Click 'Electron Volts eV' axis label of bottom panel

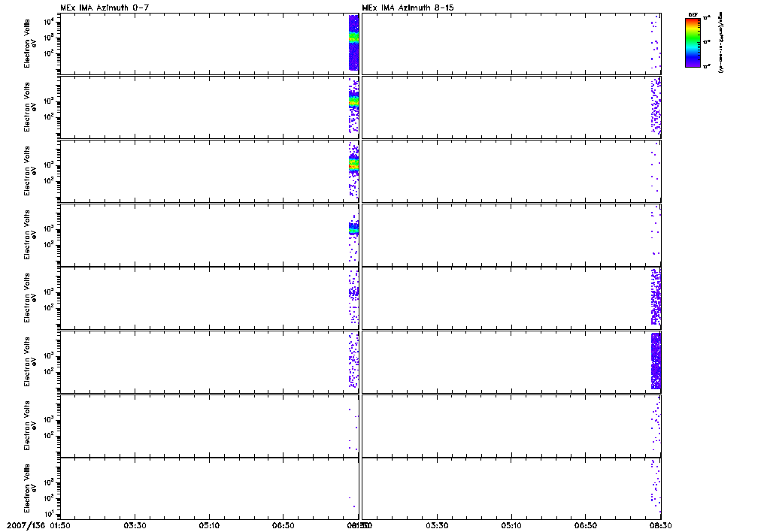pos(30,488)
